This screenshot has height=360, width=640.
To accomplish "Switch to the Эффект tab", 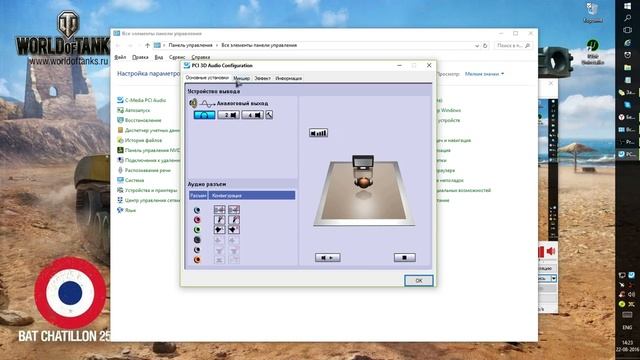I will click(x=262, y=78).
